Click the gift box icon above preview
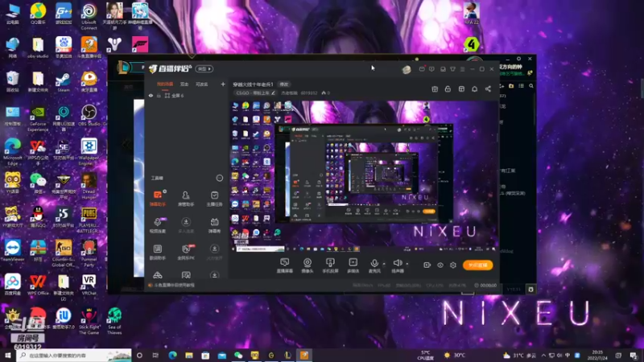 tap(435, 89)
